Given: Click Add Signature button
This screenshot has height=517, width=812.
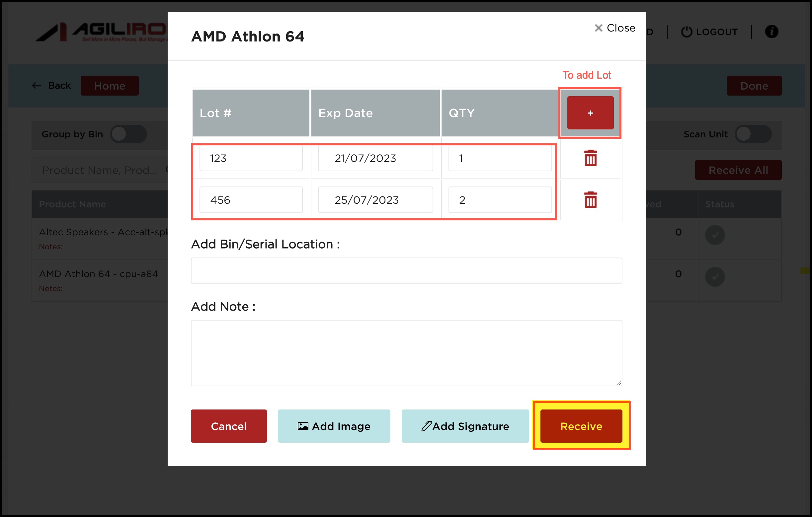Looking at the screenshot, I should click(x=465, y=426).
